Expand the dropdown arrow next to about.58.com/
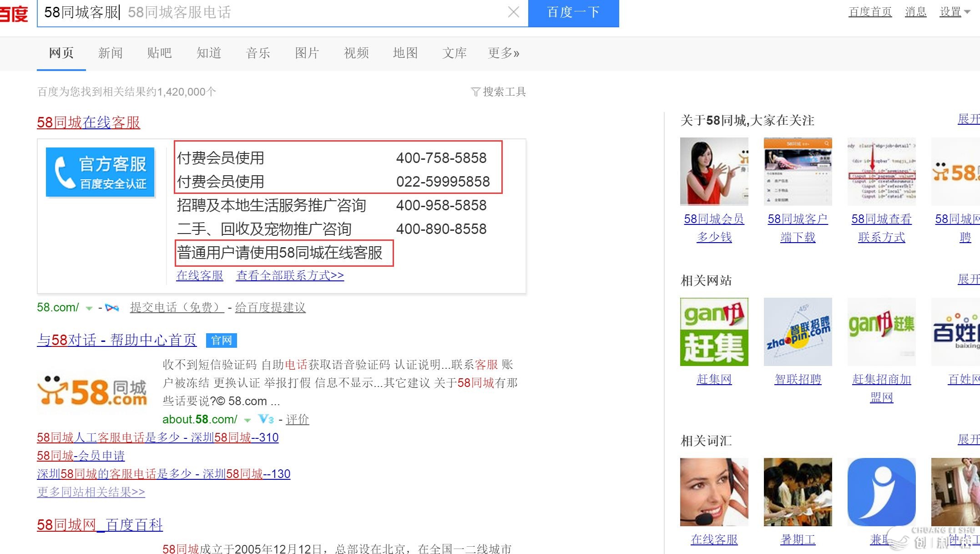Screen dimensions: 980x554 click(248, 420)
